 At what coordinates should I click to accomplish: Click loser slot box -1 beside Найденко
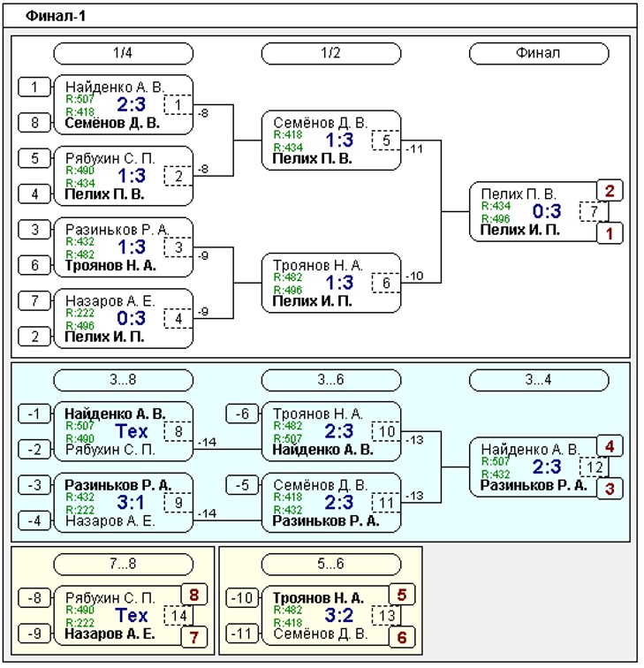pyautogui.click(x=34, y=414)
